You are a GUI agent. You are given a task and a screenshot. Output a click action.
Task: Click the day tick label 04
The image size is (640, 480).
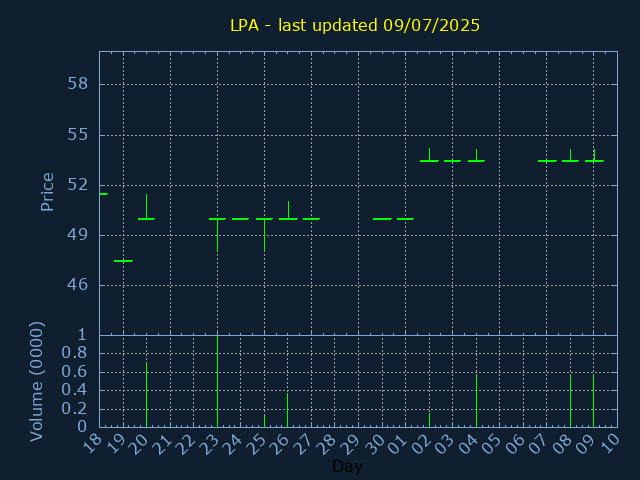coord(469,444)
